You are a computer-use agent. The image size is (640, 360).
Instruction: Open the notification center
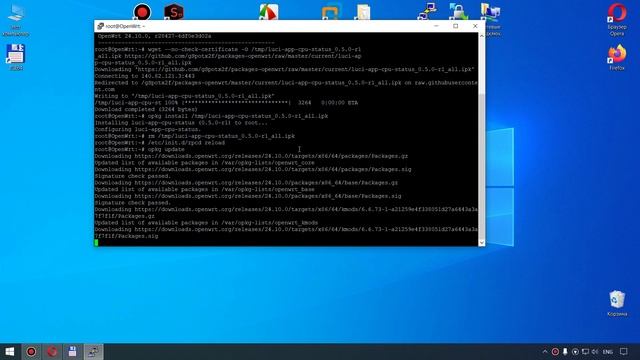(624, 351)
